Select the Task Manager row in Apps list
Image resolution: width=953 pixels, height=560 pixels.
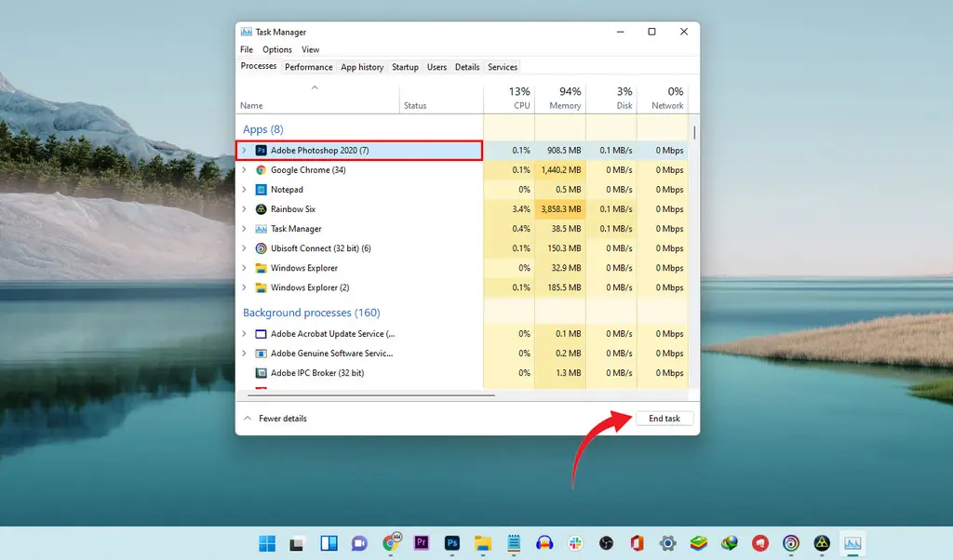pos(462,229)
